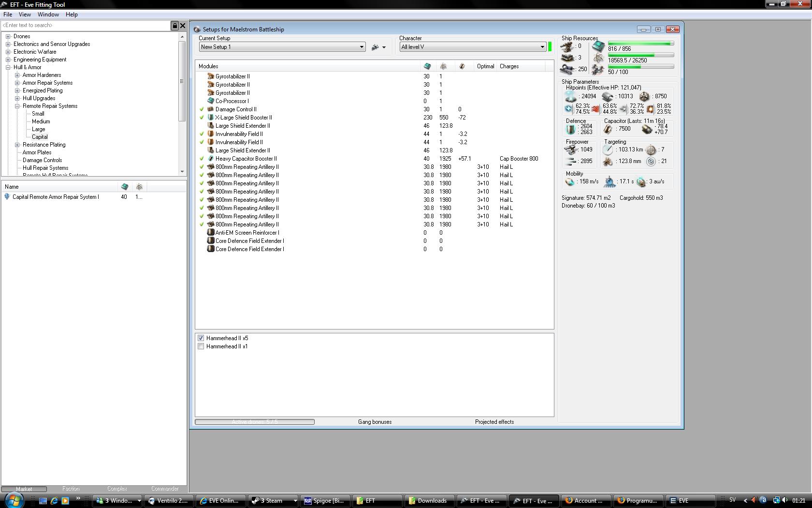Click the Capital Remote Armor Repair System icon
The image size is (812, 508).
[7, 197]
